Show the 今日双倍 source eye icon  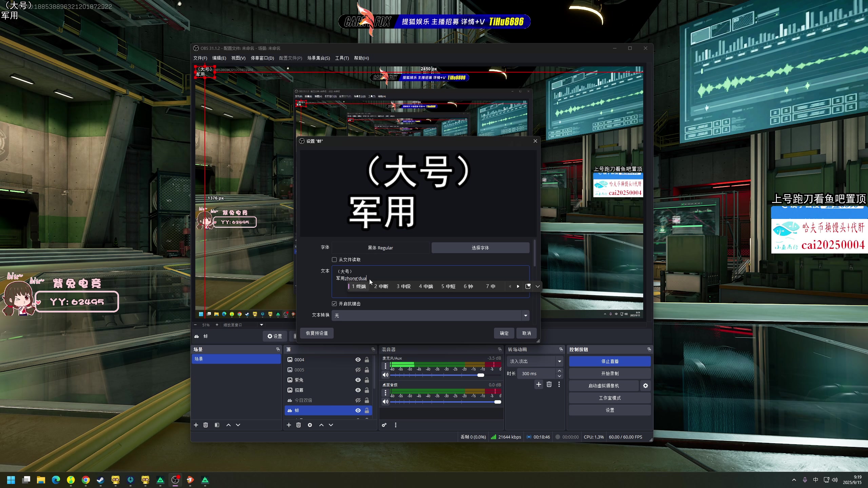coord(358,400)
